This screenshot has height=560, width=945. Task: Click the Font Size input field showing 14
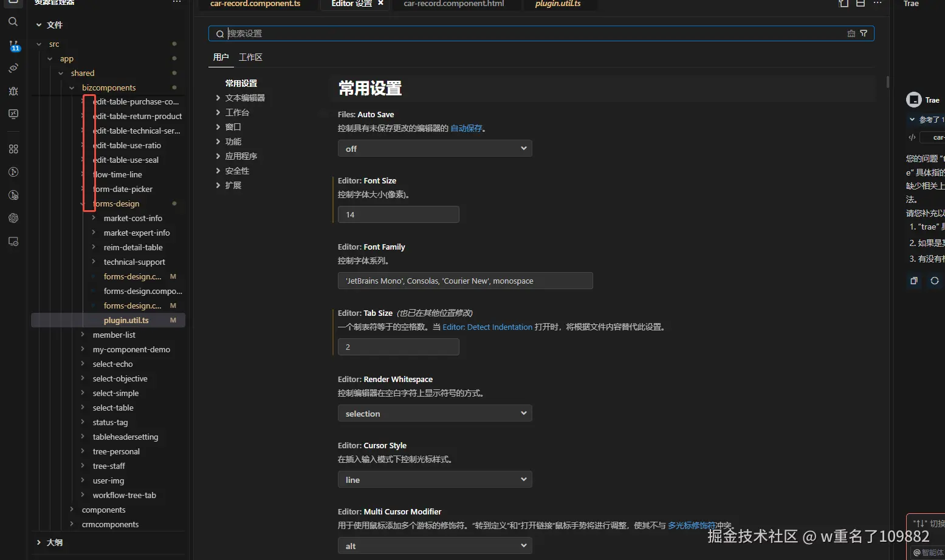point(398,214)
